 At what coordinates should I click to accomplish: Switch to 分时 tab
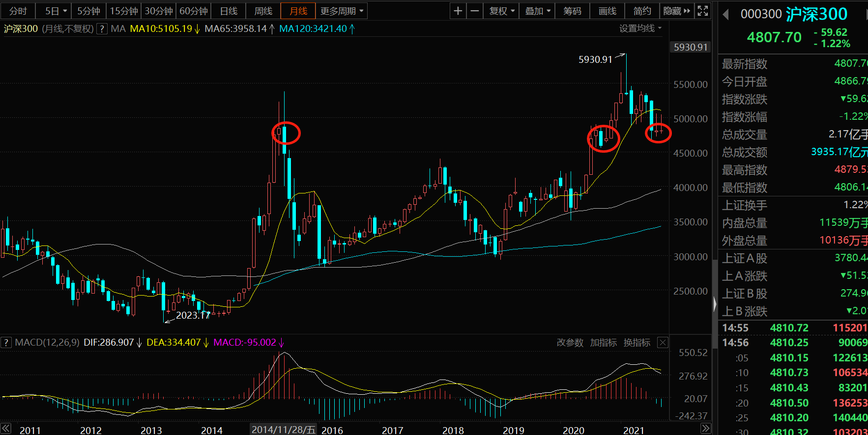[18, 11]
